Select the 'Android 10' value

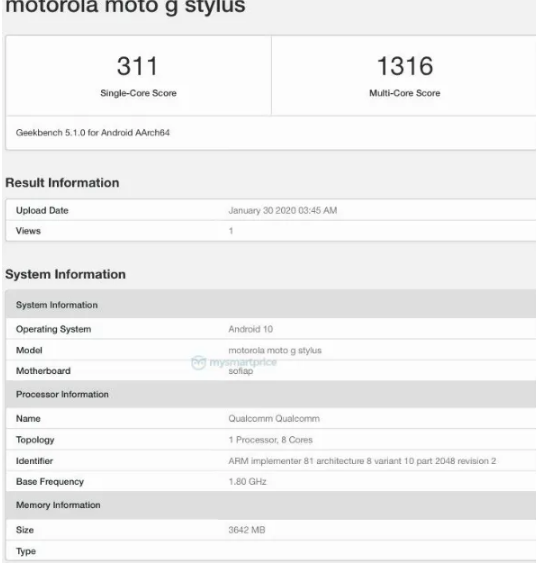pos(251,329)
